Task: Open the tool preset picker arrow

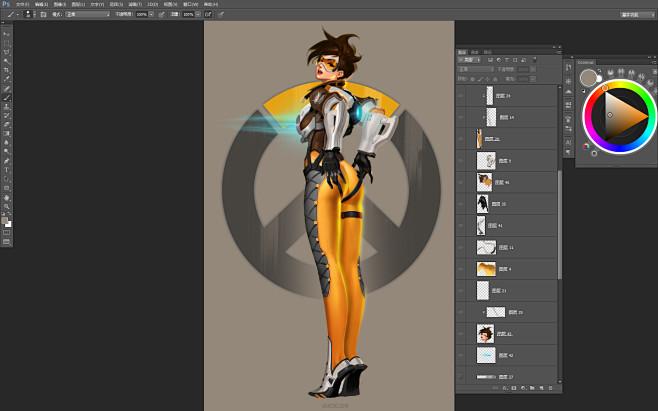Action: tap(17, 14)
